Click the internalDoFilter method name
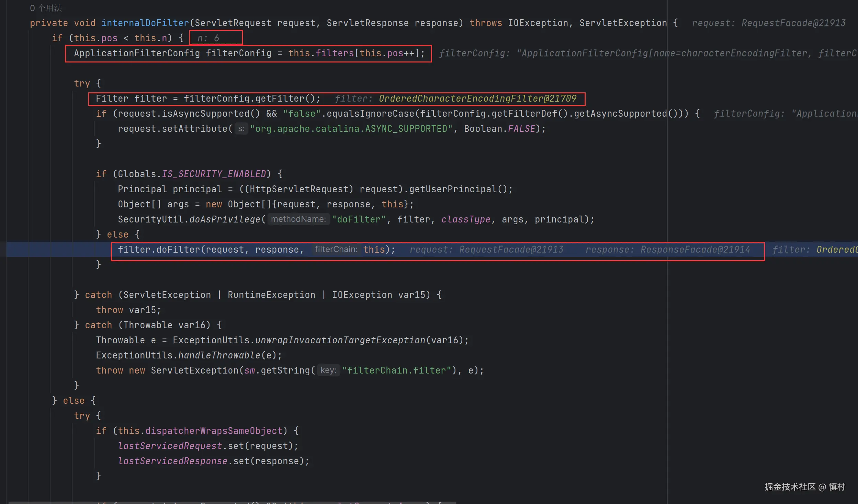Viewport: 858px width, 504px height. [x=145, y=23]
